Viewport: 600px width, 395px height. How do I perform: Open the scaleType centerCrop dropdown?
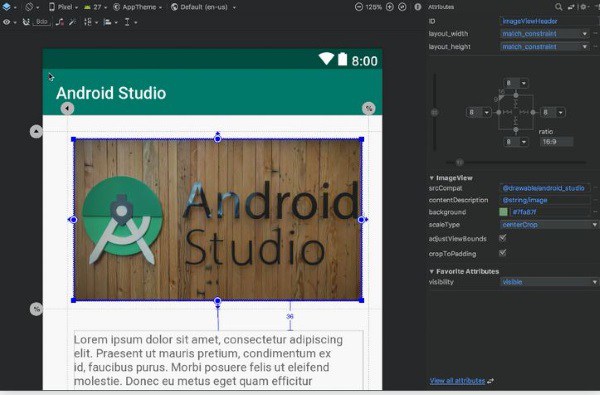pos(549,225)
